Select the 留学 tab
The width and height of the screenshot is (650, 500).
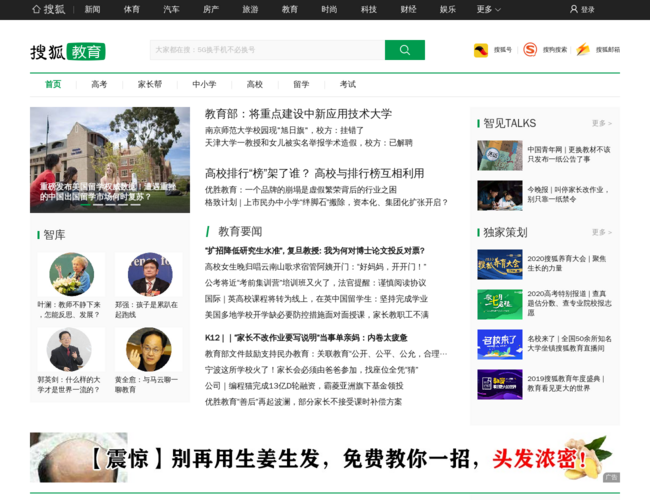[x=301, y=84]
